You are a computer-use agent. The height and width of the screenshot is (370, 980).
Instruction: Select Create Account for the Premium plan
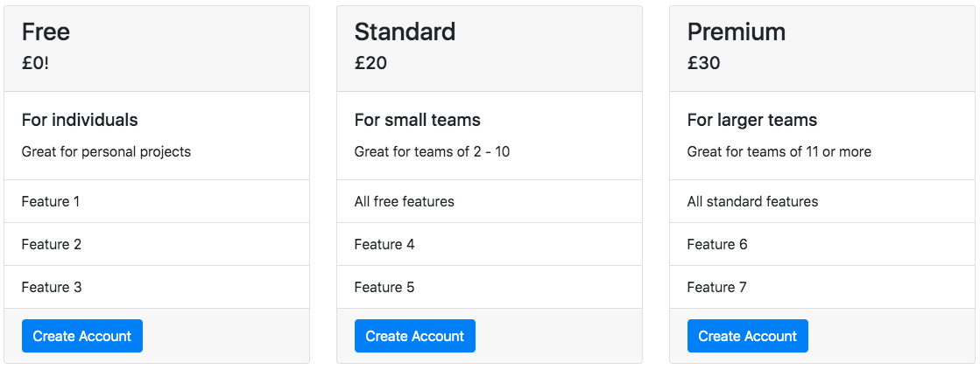point(747,336)
